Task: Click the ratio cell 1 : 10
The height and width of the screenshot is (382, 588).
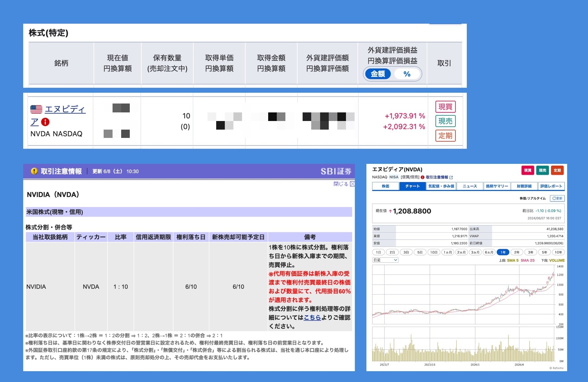Action: pos(121,287)
